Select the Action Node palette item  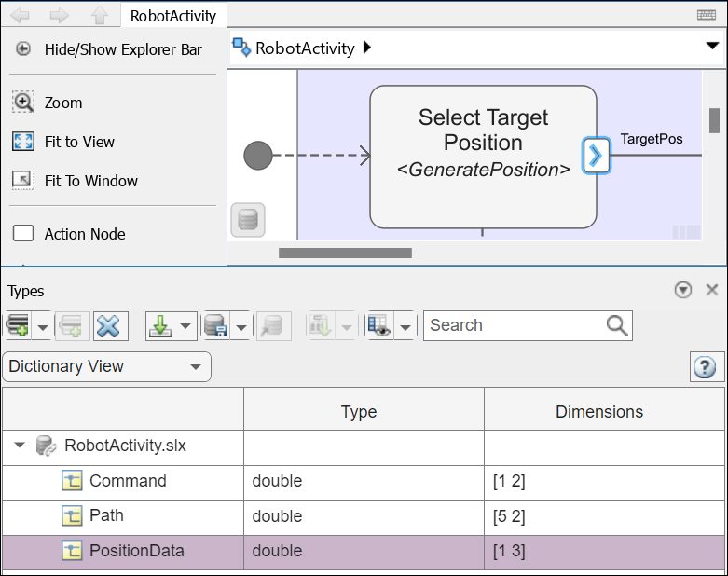coord(69,233)
